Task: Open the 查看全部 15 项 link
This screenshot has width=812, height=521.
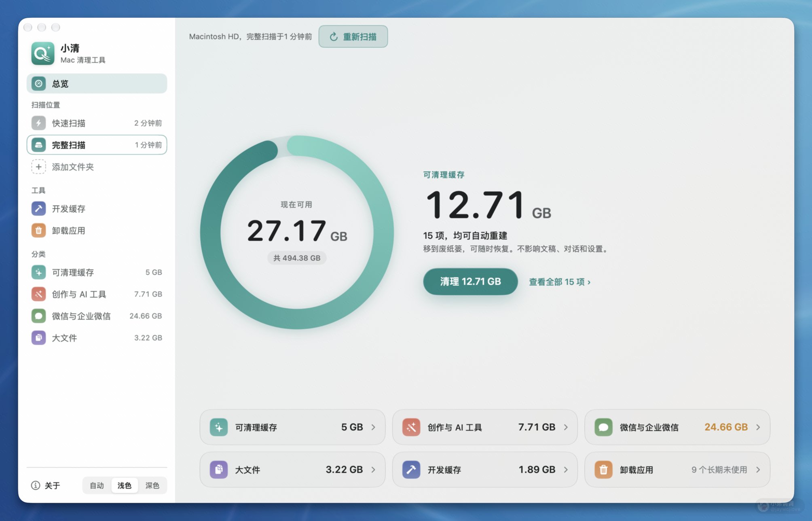Action: point(560,282)
